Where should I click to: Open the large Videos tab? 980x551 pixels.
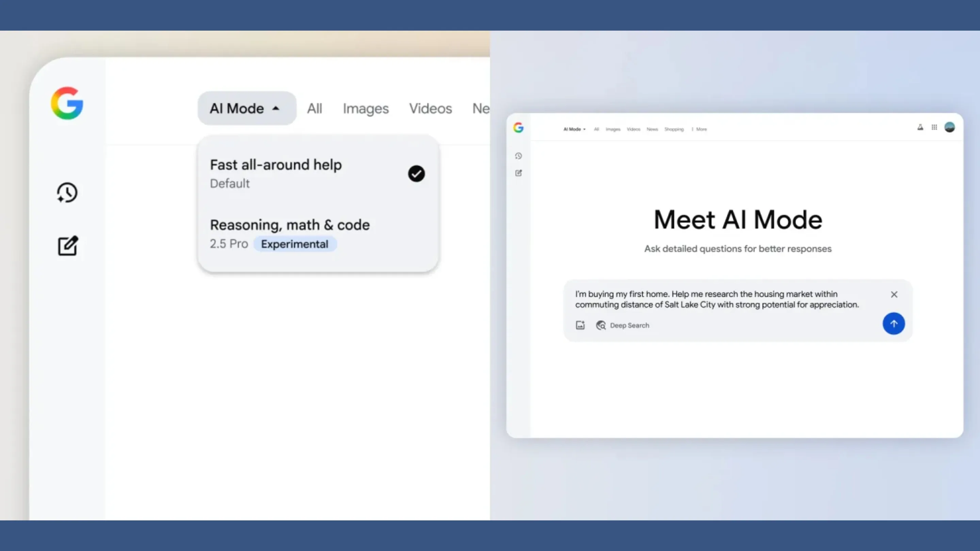[430, 108]
